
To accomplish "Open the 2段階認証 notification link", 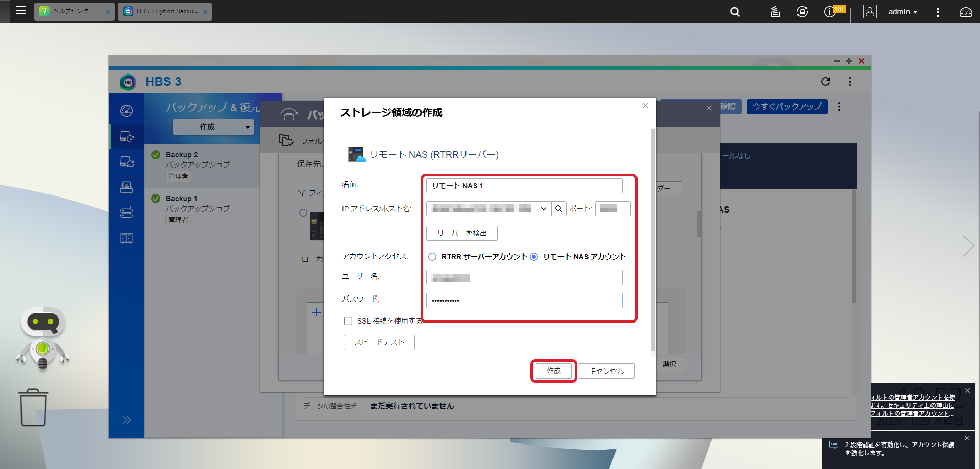I will [900, 449].
